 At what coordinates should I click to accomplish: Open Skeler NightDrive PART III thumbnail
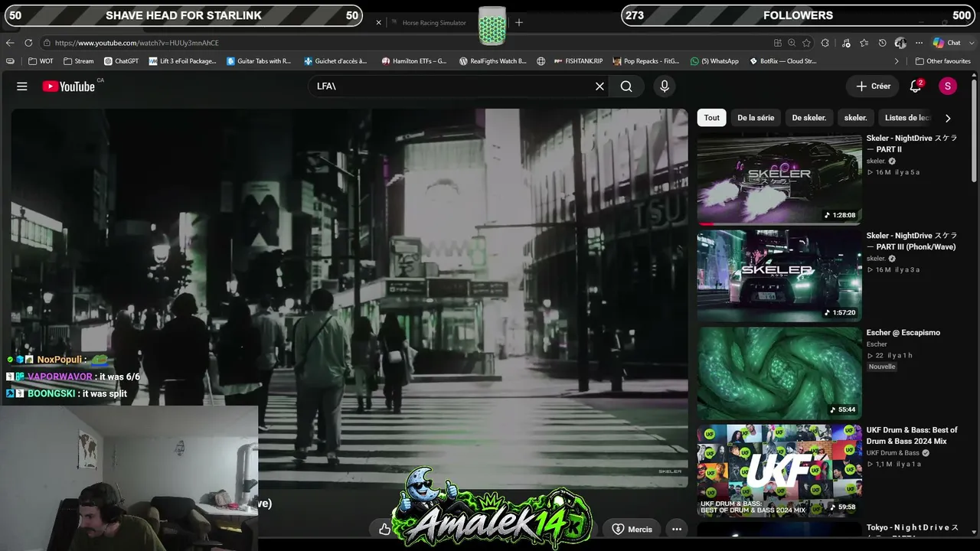(779, 275)
